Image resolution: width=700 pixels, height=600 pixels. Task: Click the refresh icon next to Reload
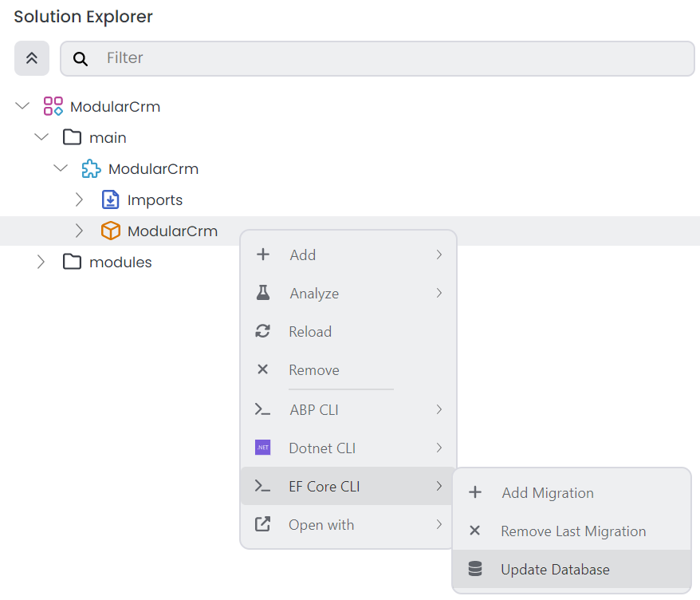pos(262,331)
